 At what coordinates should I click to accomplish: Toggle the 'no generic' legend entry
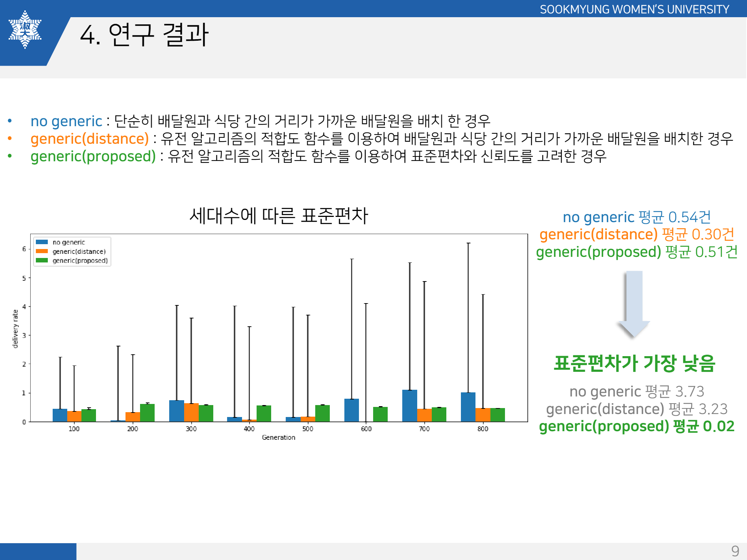coord(69,242)
